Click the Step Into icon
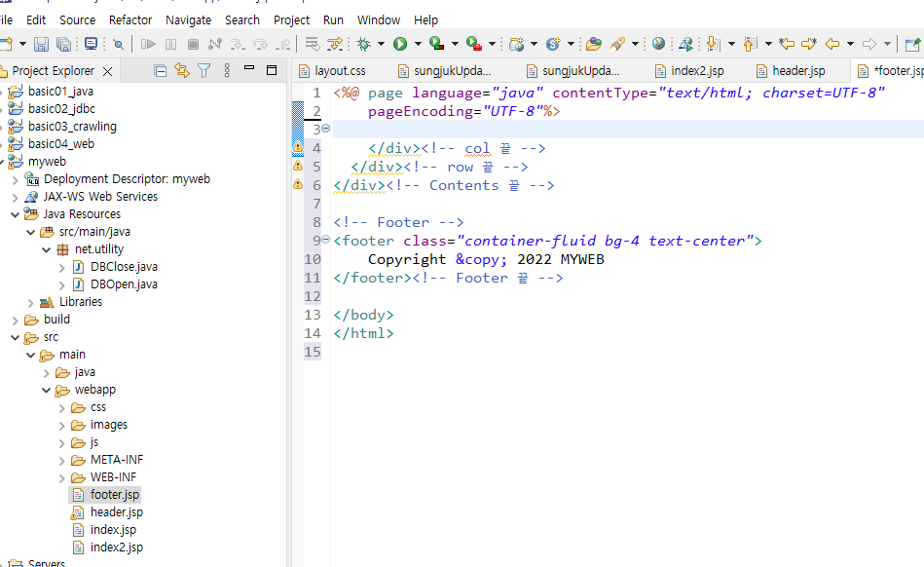Screen dimensions: 924x567 point(238,44)
